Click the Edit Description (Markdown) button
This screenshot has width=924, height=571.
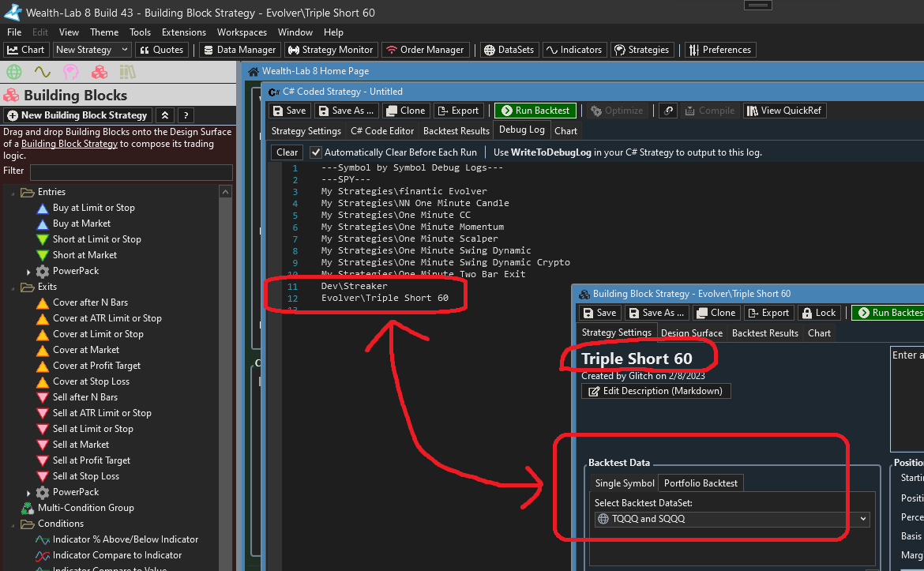(656, 391)
